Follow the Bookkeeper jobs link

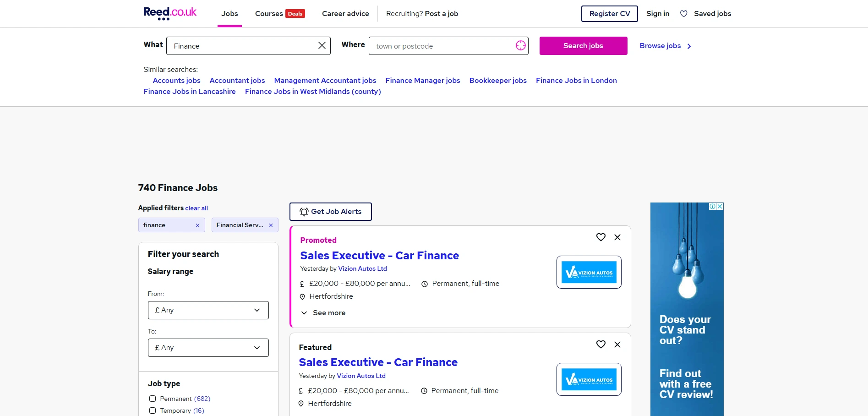498,80
